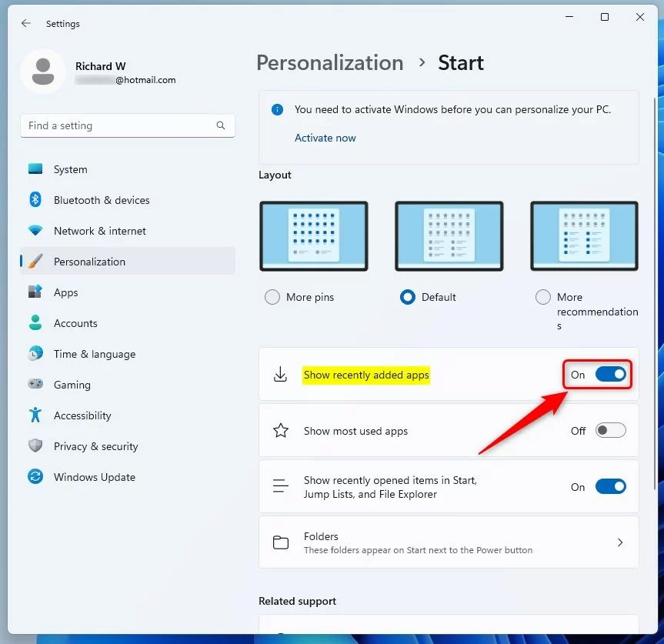Click the Activate now link
The height and width of the screenshot is (644, 664).
point(325,137)
